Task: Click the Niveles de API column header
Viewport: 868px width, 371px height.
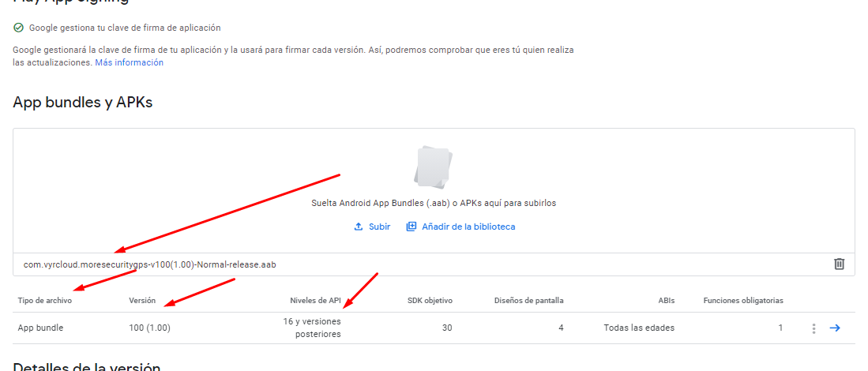Action: coord(315,301)
